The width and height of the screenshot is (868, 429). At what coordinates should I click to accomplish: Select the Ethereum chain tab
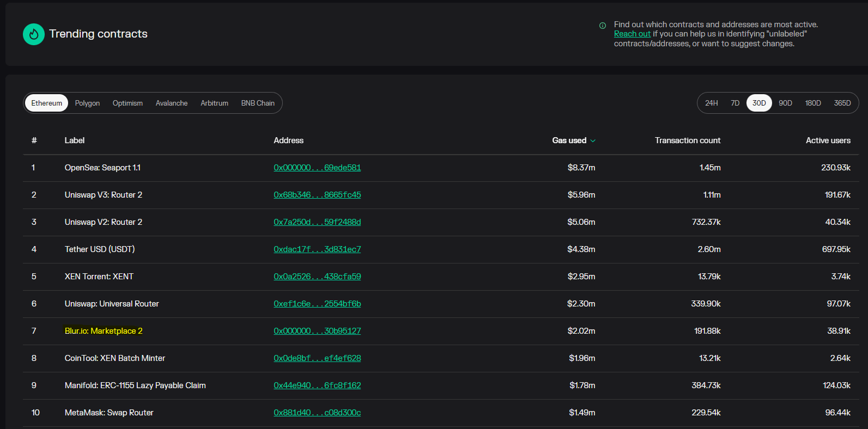click(x=47, y=103)
